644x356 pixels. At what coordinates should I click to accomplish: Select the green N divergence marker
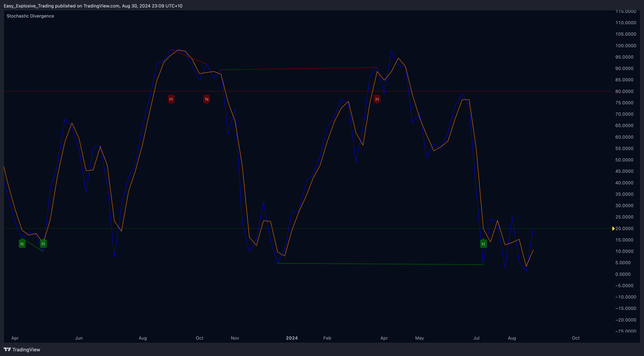(x=22, y=244)
